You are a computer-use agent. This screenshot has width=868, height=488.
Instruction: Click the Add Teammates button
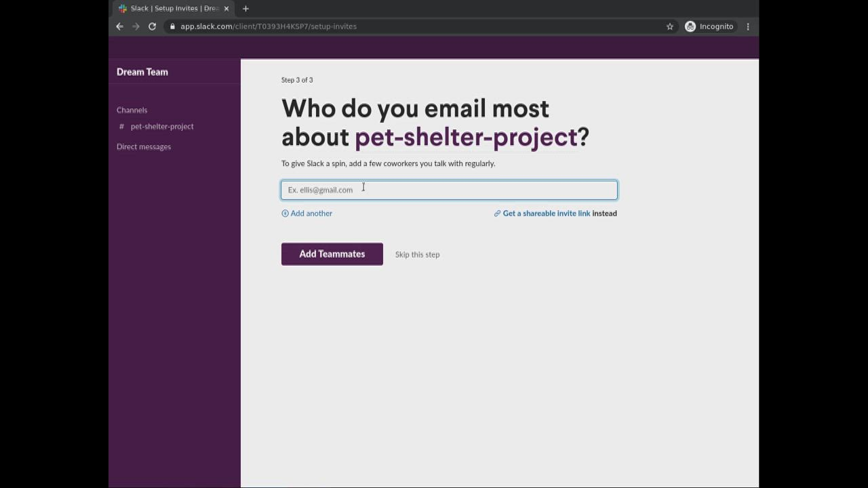332,254
